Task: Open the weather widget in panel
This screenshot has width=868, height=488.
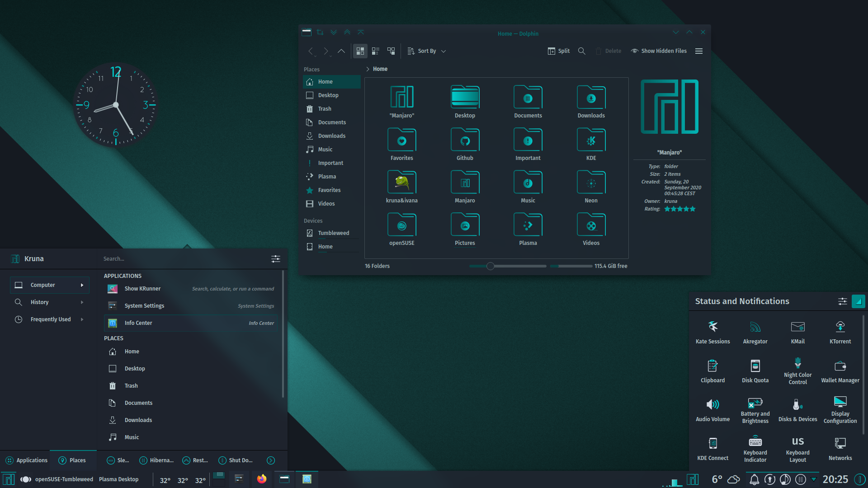Action: pyautogui.click(x=726, y=479)
